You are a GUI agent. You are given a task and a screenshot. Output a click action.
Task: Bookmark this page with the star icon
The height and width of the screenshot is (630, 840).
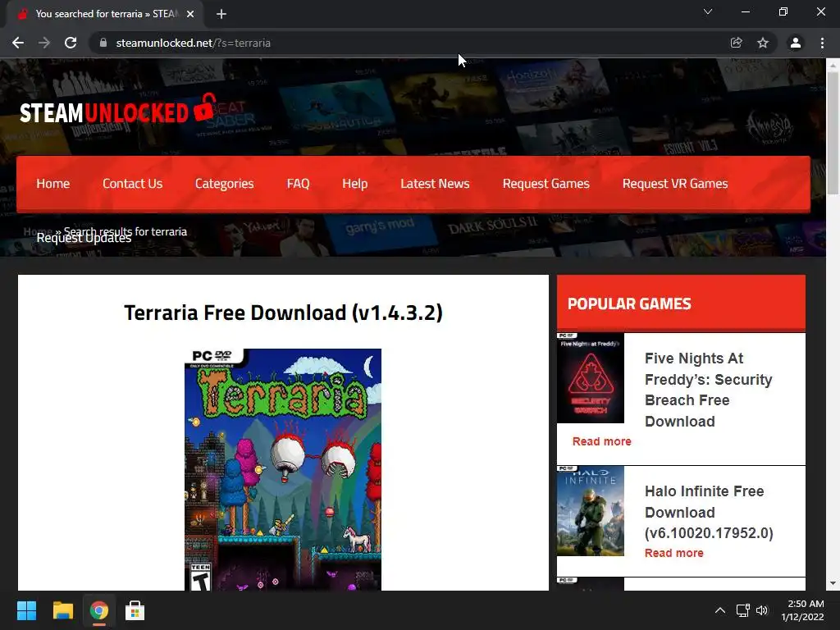point(763,43)
